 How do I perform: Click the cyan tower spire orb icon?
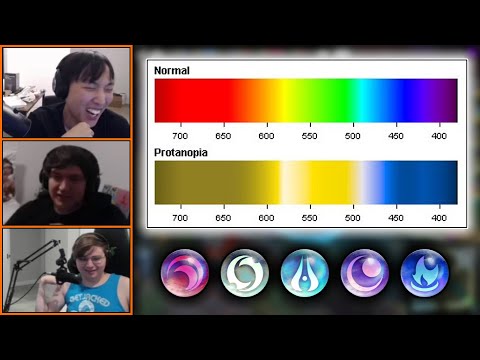[305, 273]
